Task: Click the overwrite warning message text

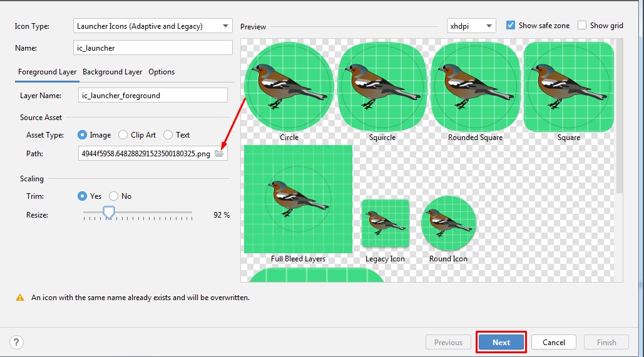Action: (x=140, y=298)
